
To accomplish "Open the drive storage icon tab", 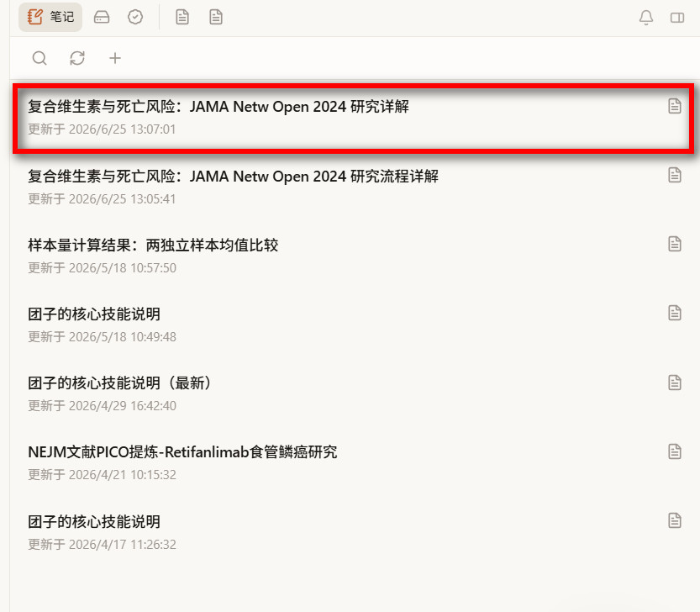I will pos(102,18).
